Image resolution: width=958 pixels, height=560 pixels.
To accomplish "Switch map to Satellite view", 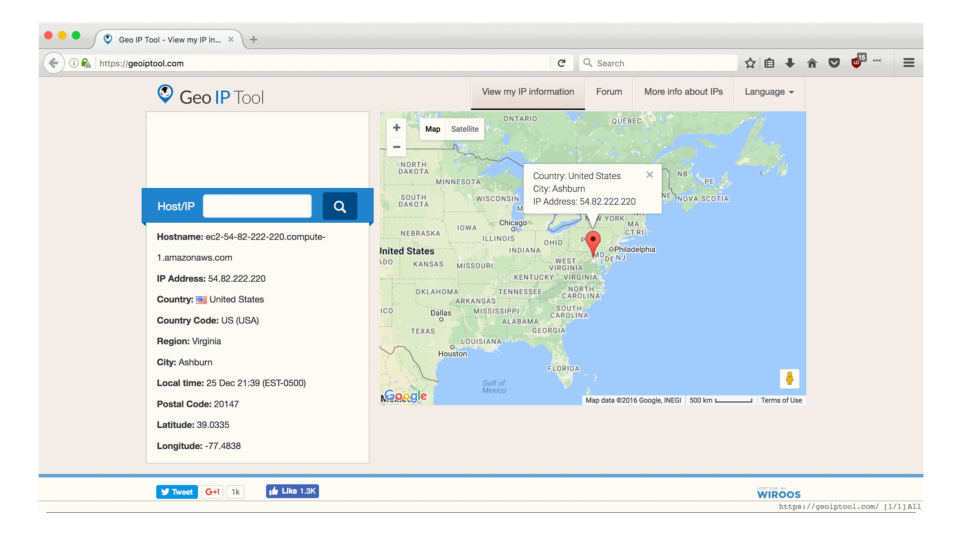I will point(464,129).
